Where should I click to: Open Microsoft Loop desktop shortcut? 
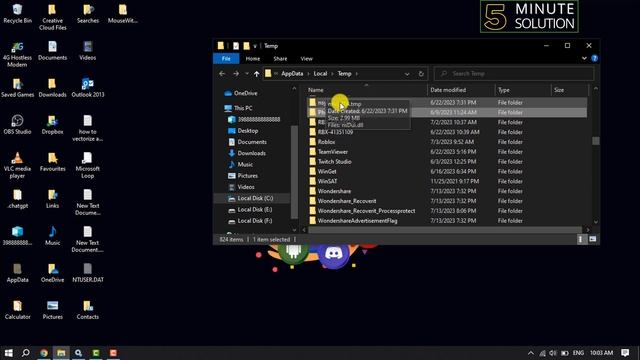88,165
